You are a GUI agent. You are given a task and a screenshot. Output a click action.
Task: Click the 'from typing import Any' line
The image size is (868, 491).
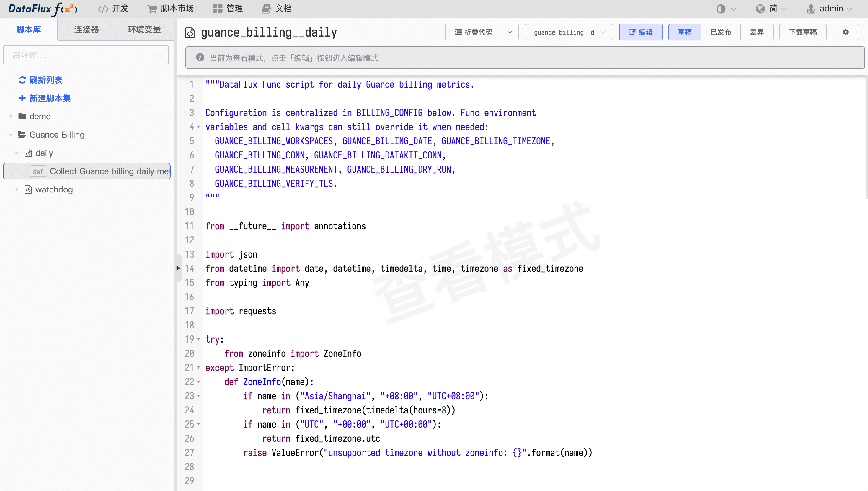(x=257, y=283)
